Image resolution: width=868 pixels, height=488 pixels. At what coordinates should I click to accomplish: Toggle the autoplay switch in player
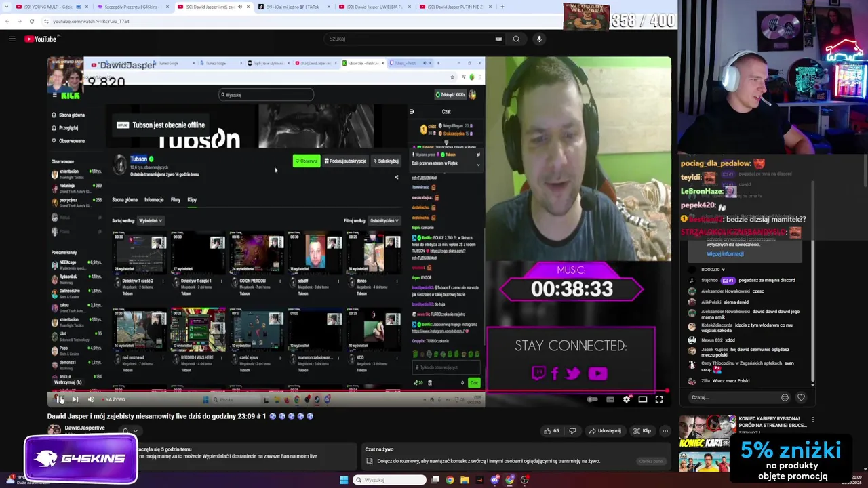[x=593, y=399]
